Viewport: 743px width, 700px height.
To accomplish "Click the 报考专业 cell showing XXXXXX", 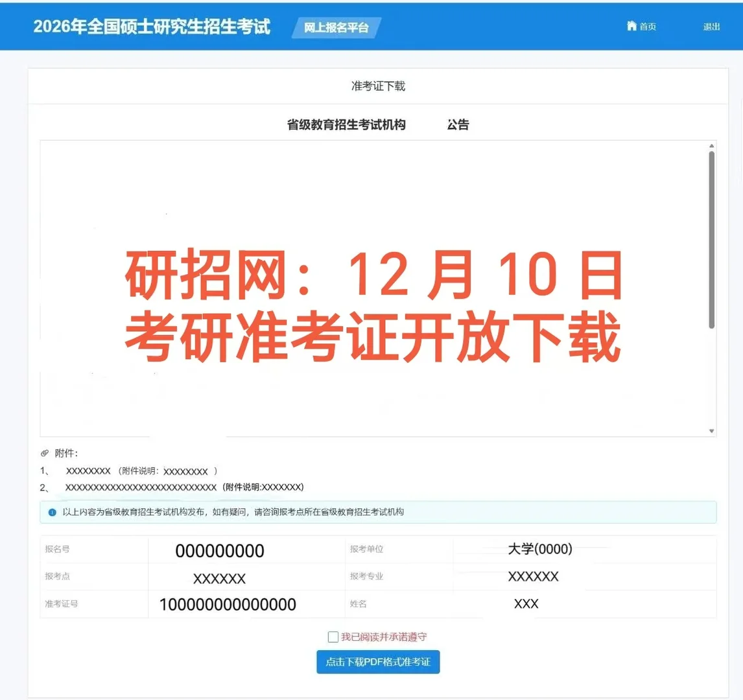I will point(534,576).
